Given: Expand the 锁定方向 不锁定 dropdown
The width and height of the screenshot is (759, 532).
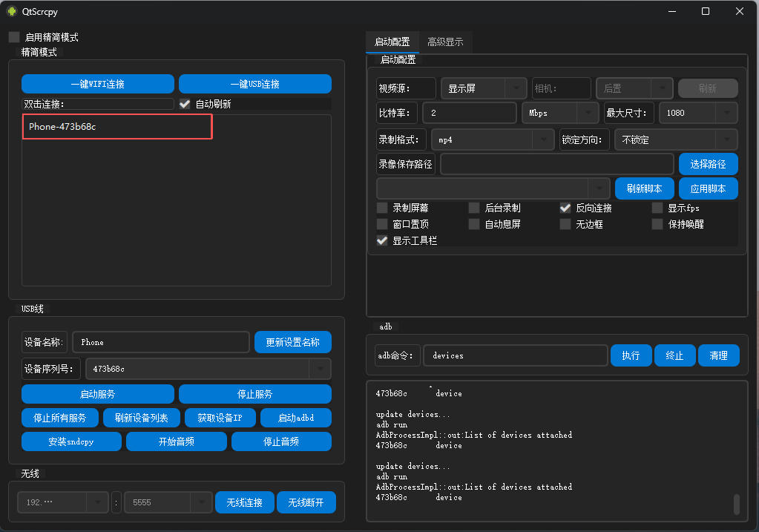Looking at the screenshot, I should point(676,140).
